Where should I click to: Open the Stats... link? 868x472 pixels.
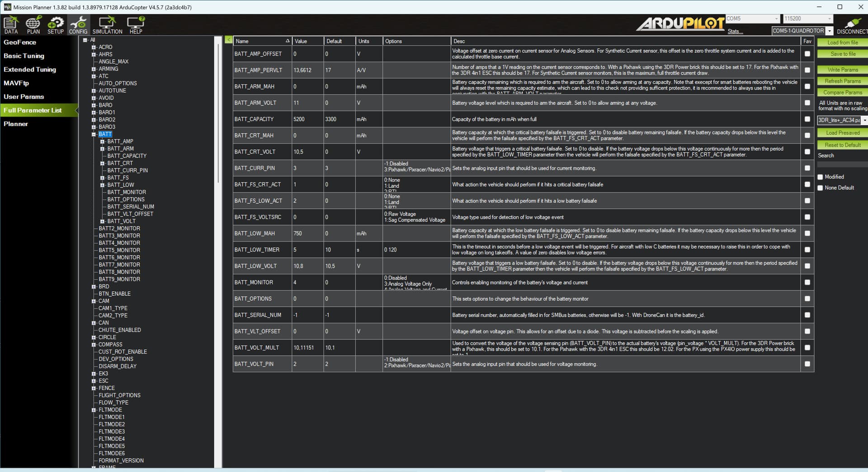[735, 31]
